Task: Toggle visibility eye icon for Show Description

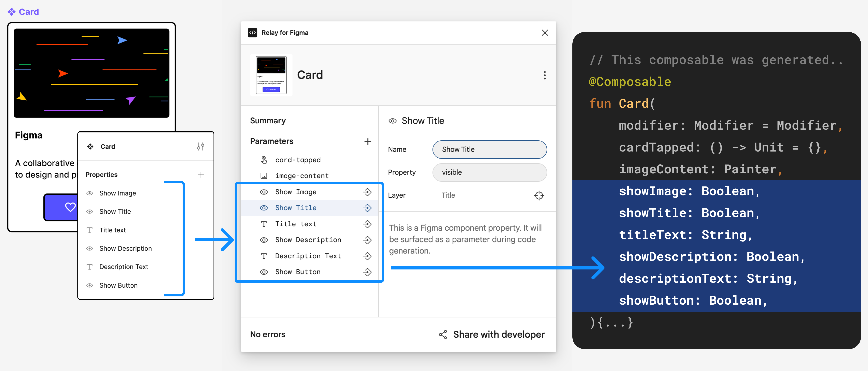Action: pos(264,239)
